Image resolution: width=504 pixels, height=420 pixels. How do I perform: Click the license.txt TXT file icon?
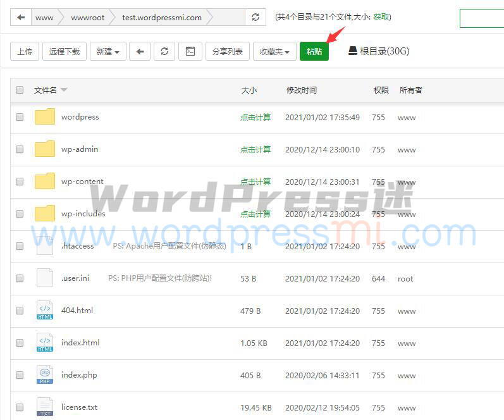(x=45, y=407)
